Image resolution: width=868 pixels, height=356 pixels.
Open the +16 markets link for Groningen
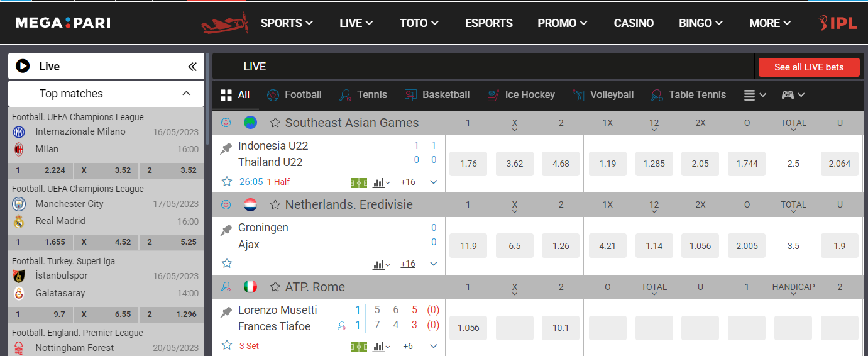408,264
